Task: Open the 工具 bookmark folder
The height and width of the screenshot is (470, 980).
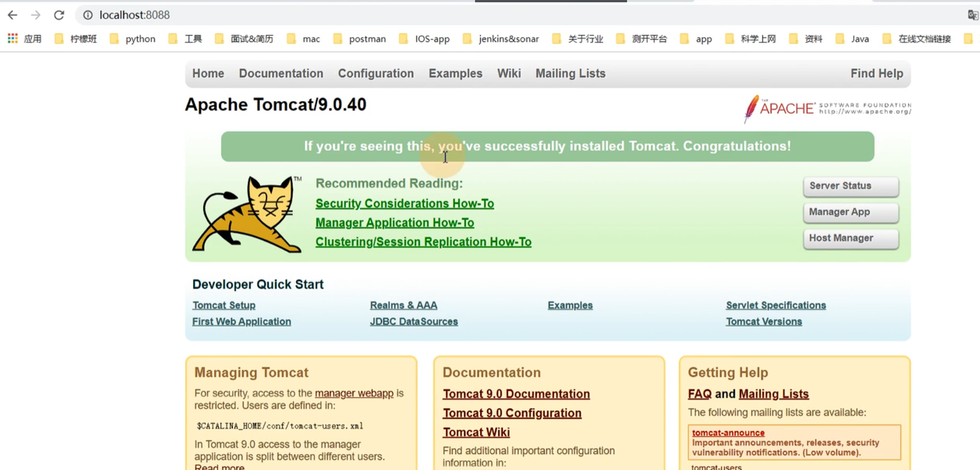Action: click(x=185, y=39)
